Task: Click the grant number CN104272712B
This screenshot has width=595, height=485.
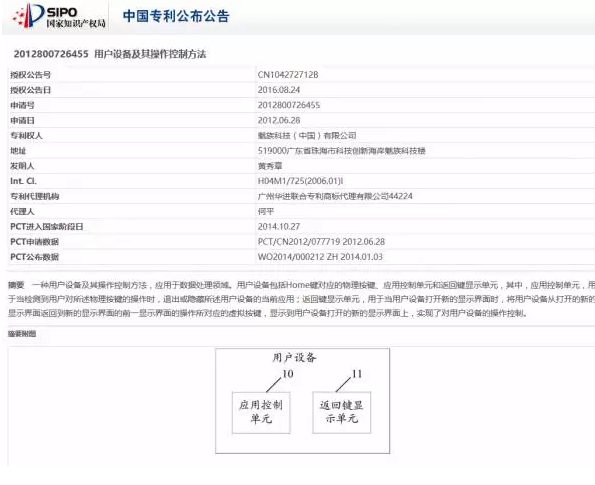Action: click(x=288, y=75)
